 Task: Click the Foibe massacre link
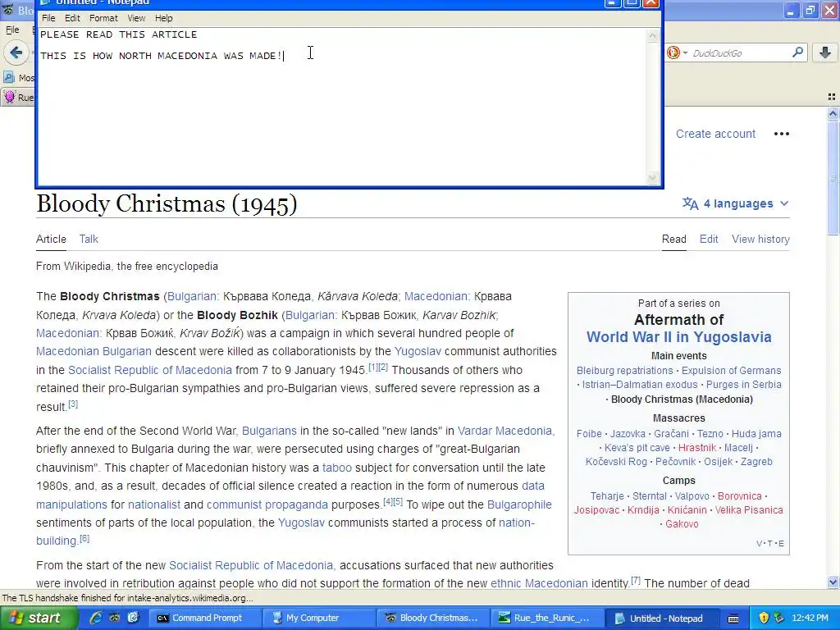(x=589, y=434)
